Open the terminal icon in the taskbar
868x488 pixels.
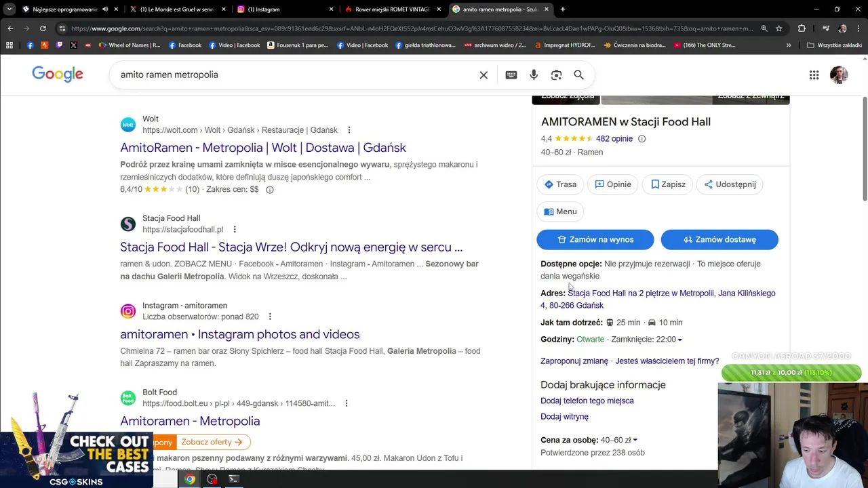(233, 479)
